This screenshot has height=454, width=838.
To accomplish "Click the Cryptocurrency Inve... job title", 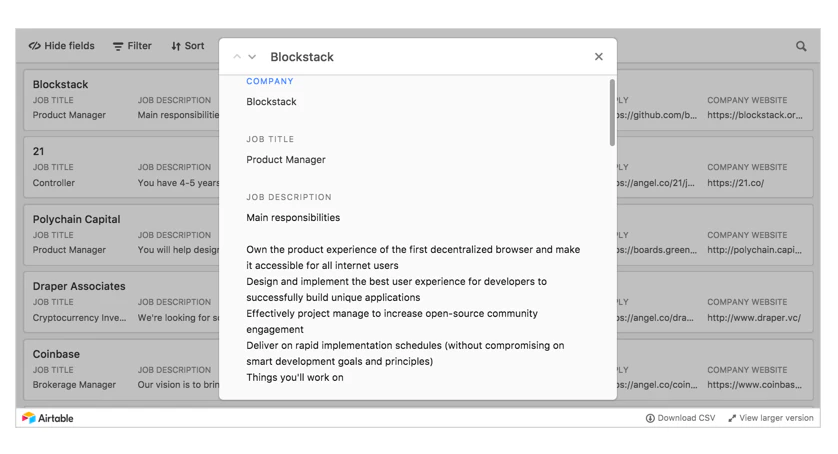I will click(80, 318).
